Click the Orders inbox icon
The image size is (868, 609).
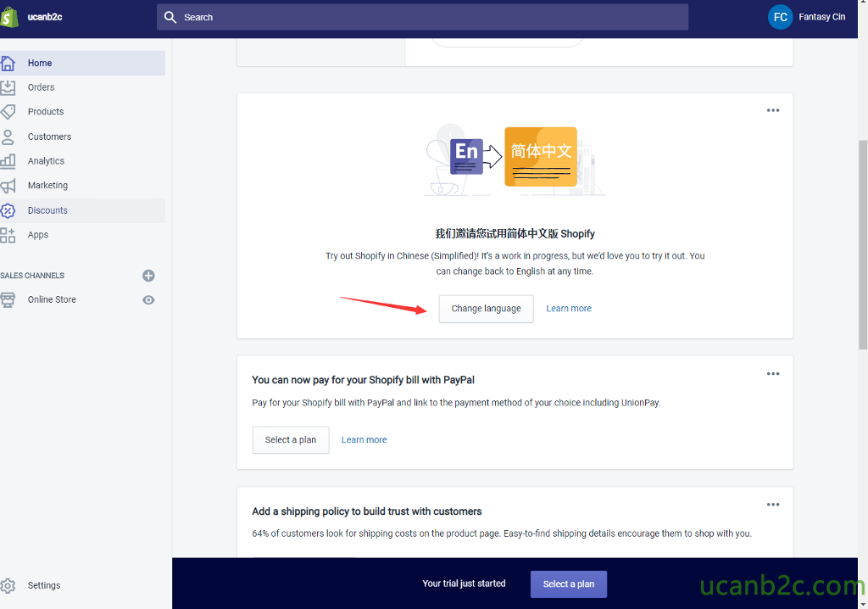8,87
